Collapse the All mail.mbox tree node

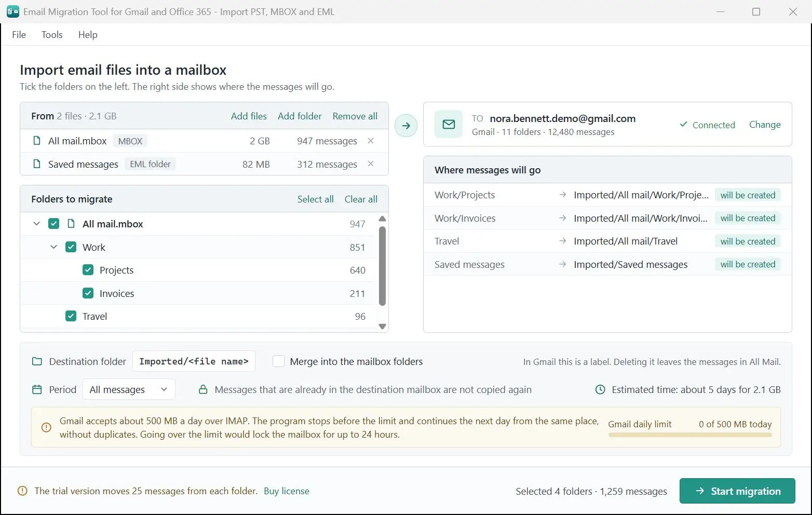click(x=36, y=224)
